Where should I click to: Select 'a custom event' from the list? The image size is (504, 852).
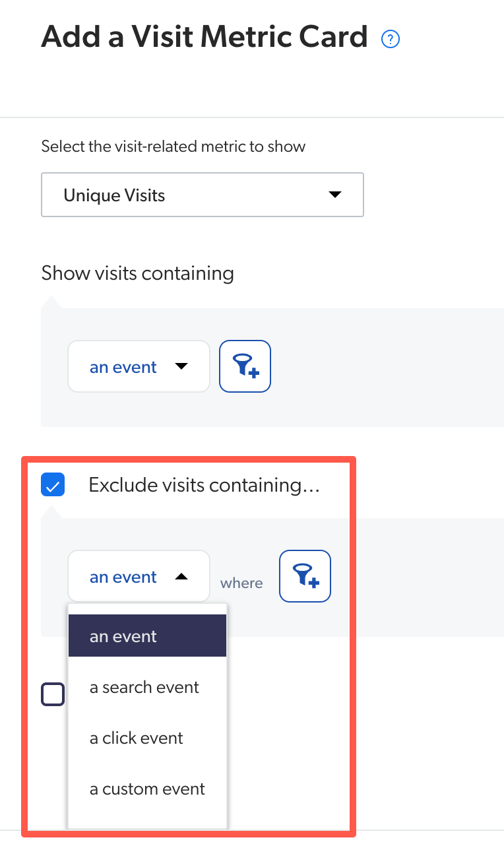click(146, 789)
